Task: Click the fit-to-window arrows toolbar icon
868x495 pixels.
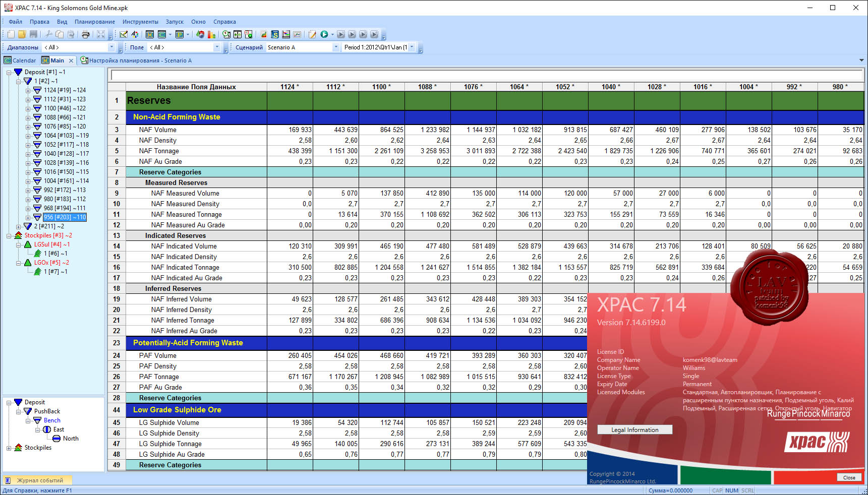Action: pos(101,34)
